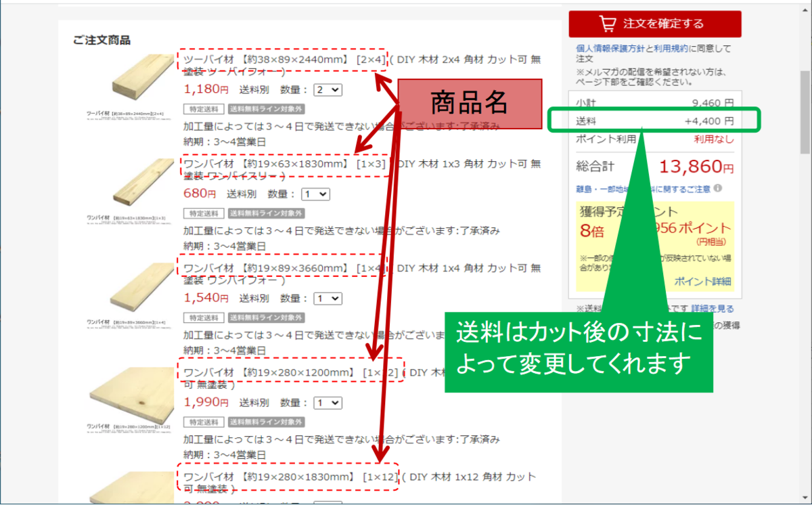Click the 詳細を見る link below the points box
The height and width of the screenshot is (505, 812).
[x=713, y=309]
